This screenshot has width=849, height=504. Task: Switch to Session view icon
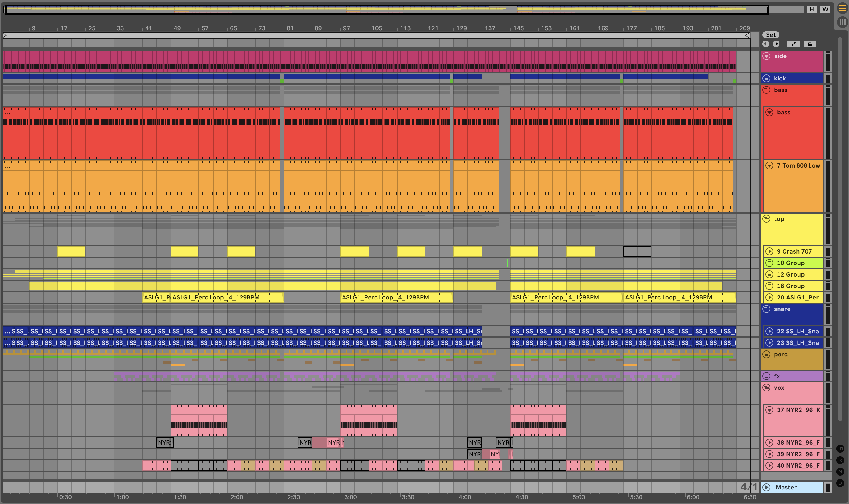tap(842, 22)
